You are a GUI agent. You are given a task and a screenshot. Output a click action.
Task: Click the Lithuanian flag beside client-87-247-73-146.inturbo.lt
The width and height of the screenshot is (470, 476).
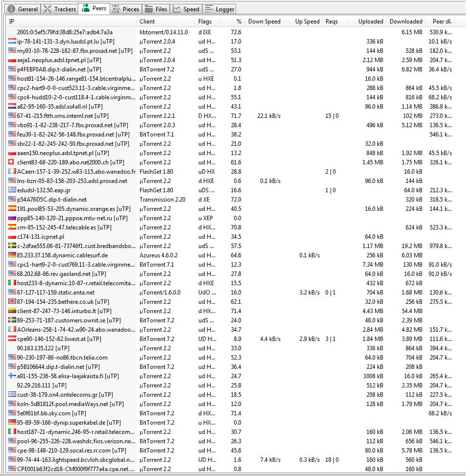pos(12,311)
